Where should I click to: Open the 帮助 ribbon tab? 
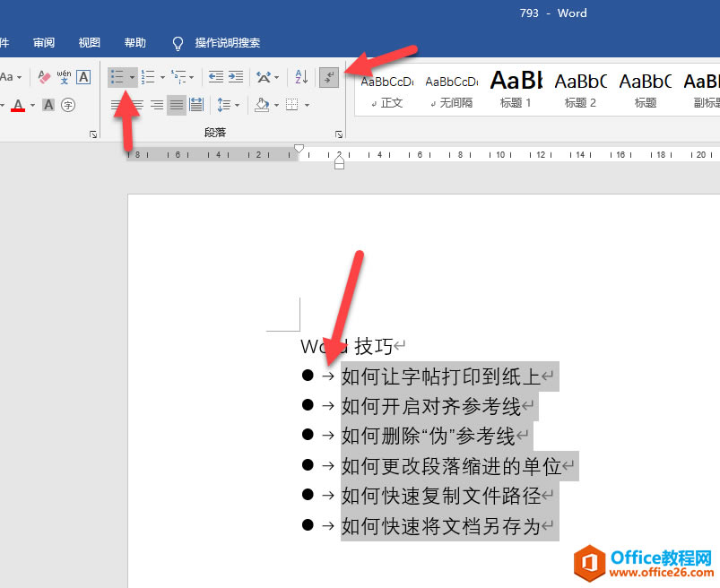(x=135, y=43)
